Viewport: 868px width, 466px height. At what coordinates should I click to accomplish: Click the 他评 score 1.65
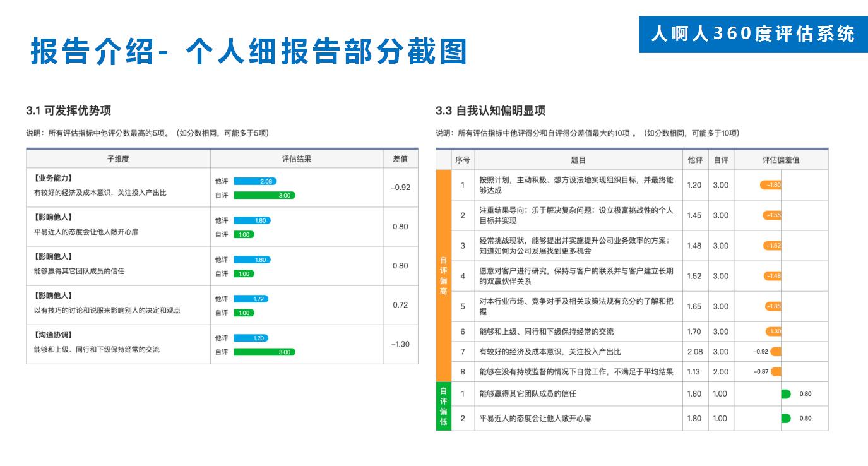694,306
